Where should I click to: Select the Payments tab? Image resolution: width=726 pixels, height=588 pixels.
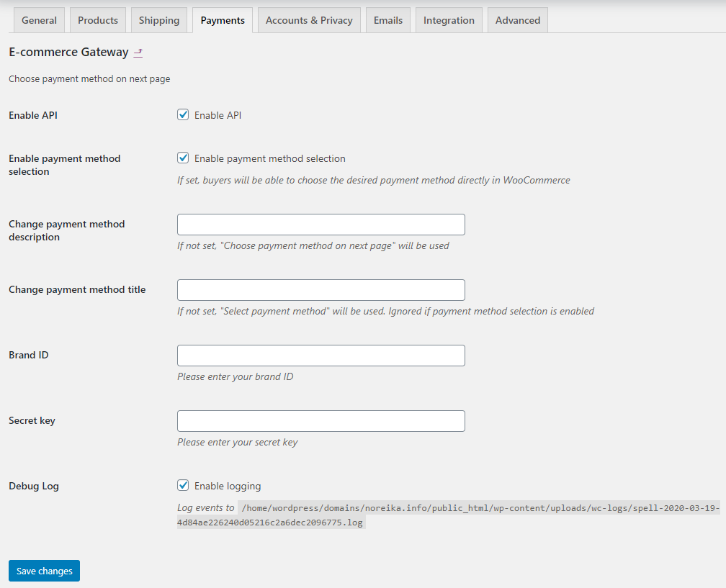pyautogui.click(x=223, y=20)
